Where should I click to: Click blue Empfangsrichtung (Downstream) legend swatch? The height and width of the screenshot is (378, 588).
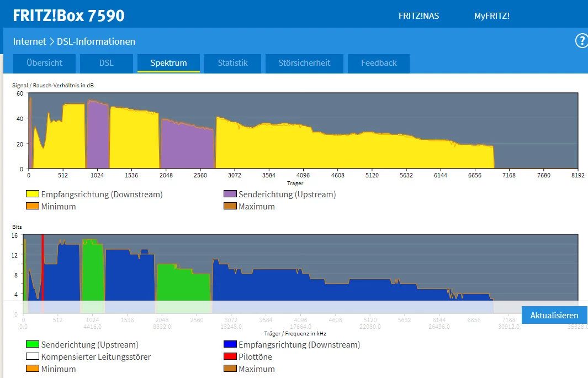tap(230, 345)
